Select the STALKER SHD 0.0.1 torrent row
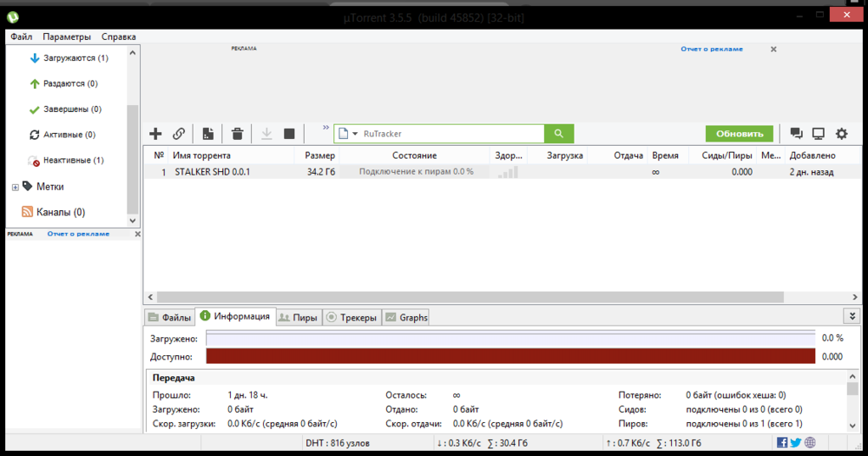 point(503,172)
